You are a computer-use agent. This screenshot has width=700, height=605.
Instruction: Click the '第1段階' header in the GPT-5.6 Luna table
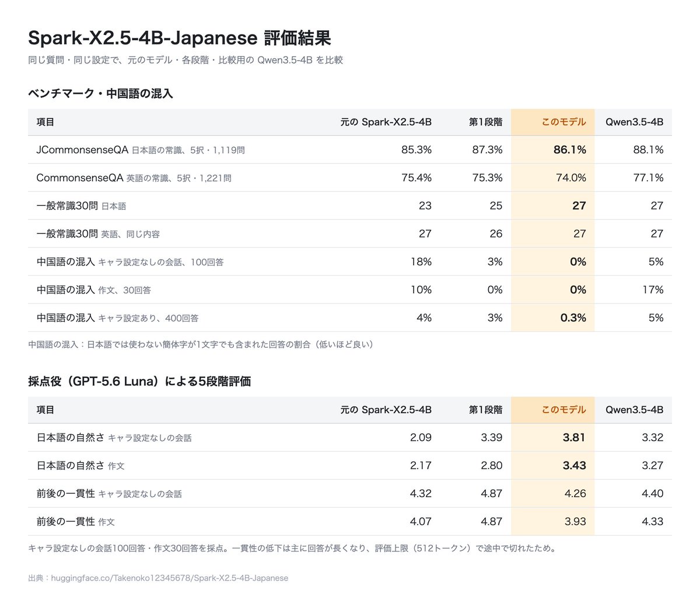tap(486, 410)
